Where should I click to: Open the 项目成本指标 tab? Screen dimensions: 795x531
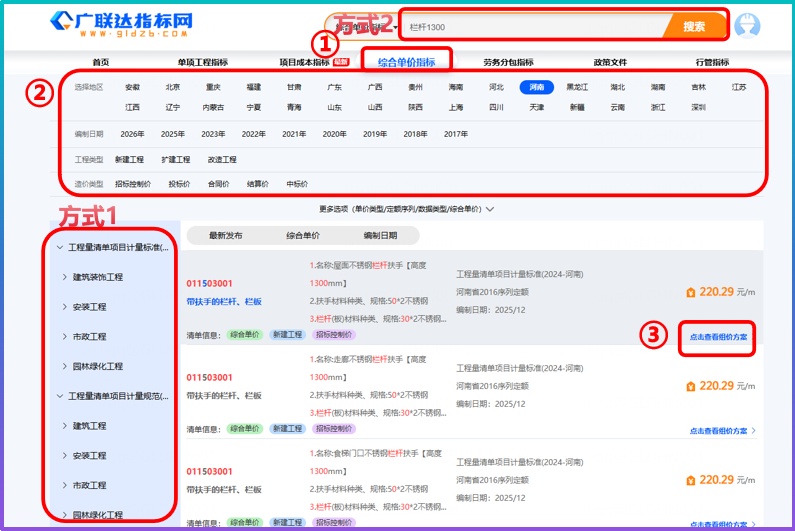tap(305, 62)
